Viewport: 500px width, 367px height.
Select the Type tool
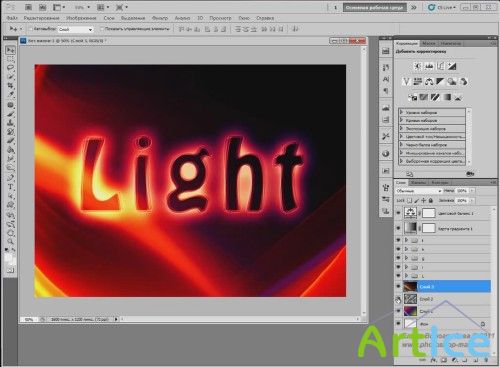(x=11, y=187)
